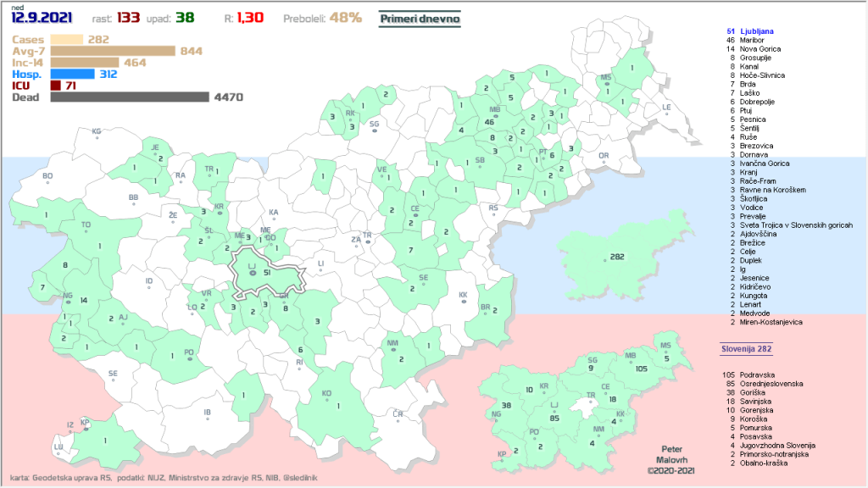Select the Goriška region labeled 38 on the regional map
868x488 pixels.
click(x=507, y=407)
